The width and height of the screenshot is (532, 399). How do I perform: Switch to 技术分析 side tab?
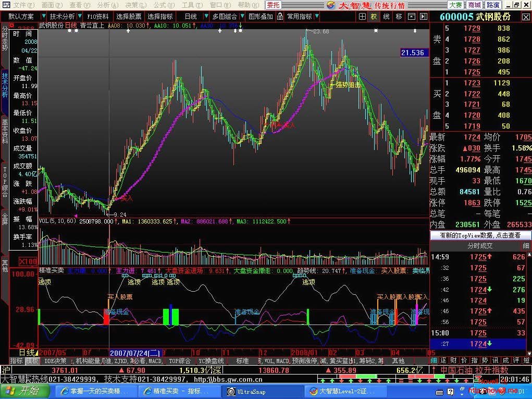pos(5,84)
